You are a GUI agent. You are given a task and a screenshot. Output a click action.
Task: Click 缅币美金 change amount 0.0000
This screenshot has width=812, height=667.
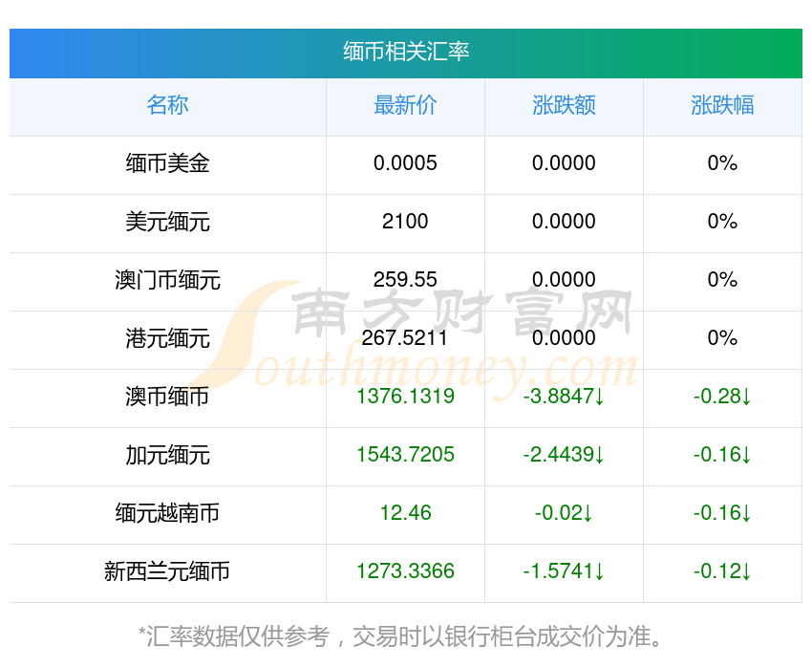(564, 163)
